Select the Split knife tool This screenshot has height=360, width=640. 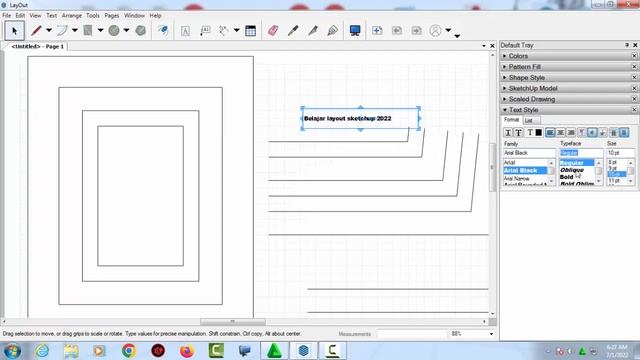tap(313, 31)
